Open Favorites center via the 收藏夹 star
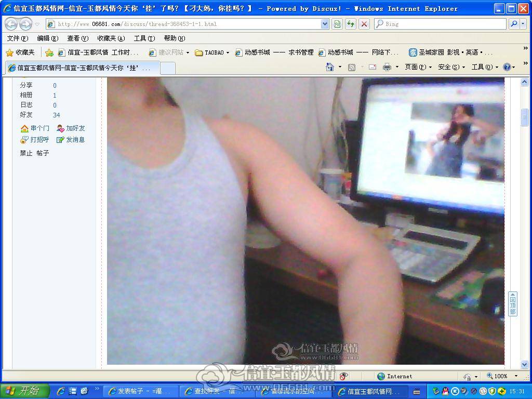This screenshot has width=532, height=399. (x=20, y=52)
